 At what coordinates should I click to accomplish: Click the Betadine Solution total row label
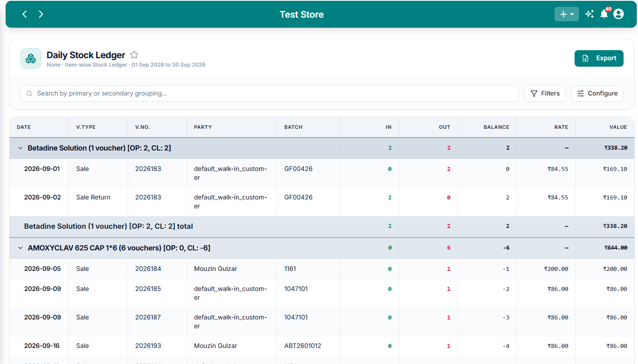[x=108, y=226]
